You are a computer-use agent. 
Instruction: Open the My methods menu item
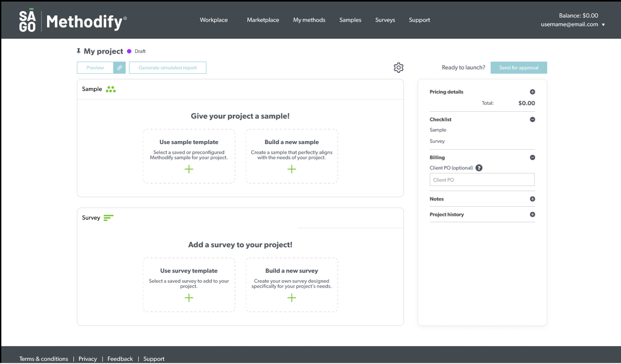pos(309,20)
